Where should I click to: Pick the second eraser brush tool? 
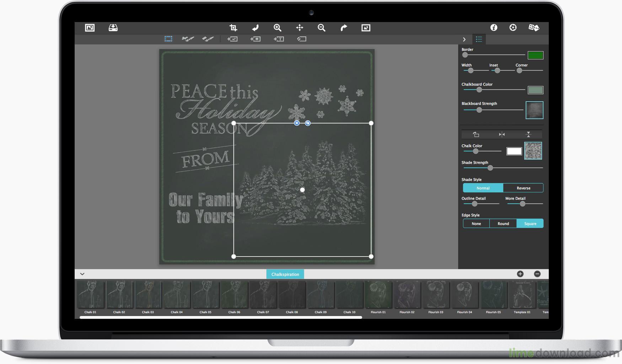click(208, 39)
